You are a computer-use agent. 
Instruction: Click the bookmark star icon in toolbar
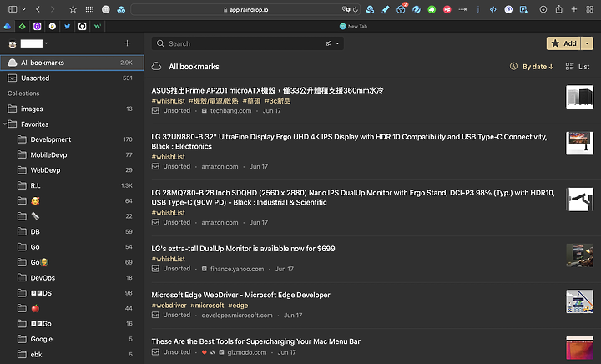73,9
